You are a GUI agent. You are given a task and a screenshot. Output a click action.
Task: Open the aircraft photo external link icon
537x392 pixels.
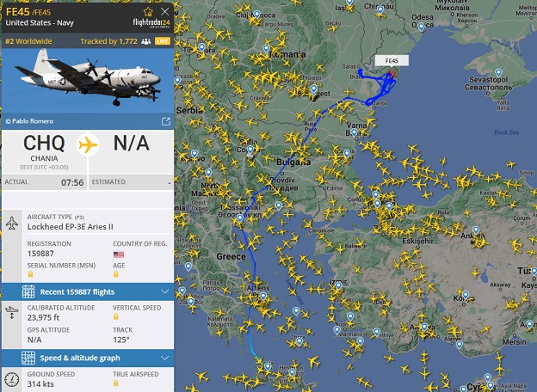pyautogui.click(x=166, y=121)
